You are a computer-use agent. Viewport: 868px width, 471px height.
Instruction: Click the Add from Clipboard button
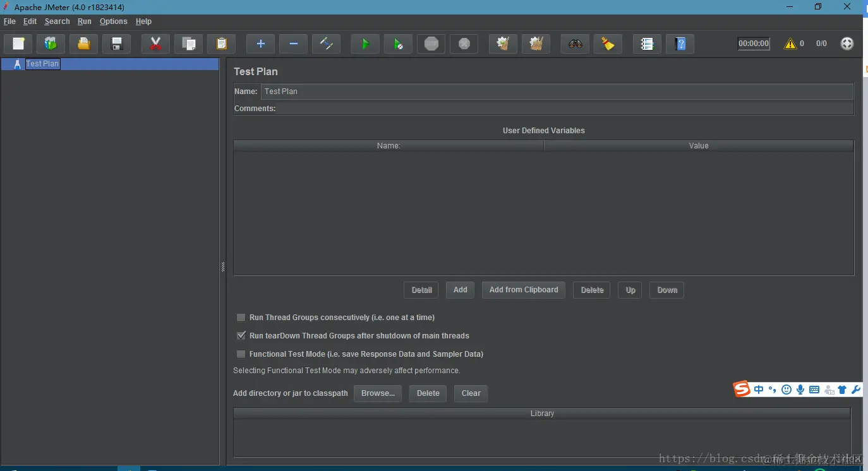coord(524,290)
